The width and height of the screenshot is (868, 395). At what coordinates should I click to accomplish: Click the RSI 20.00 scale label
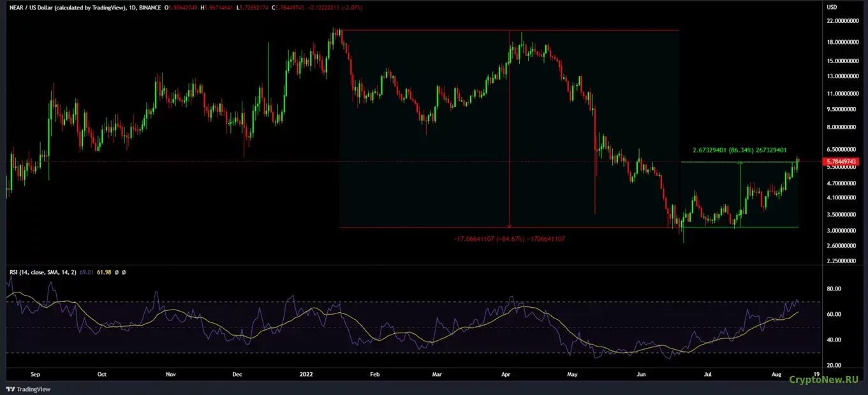(834, 366)
